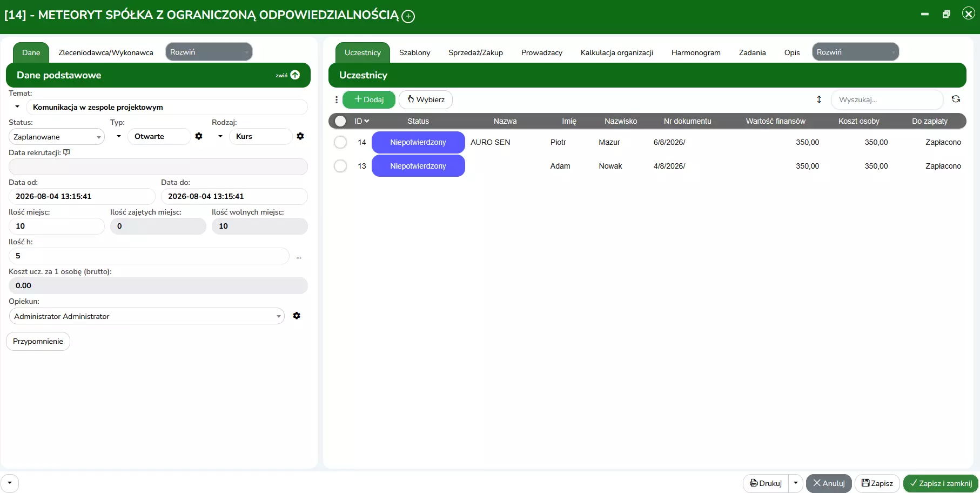Open the Harmonogram tab
The height and width of the screenshot is (493, 980).
tap(696, 52)
